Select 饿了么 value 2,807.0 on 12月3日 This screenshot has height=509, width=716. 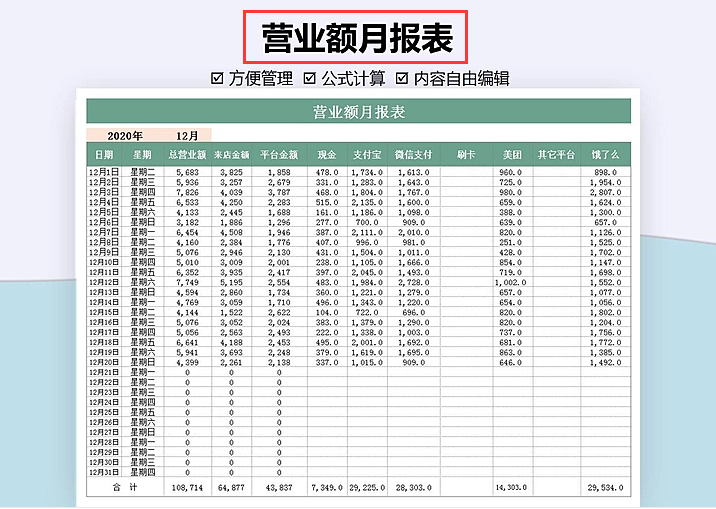(x=605, y=192)
